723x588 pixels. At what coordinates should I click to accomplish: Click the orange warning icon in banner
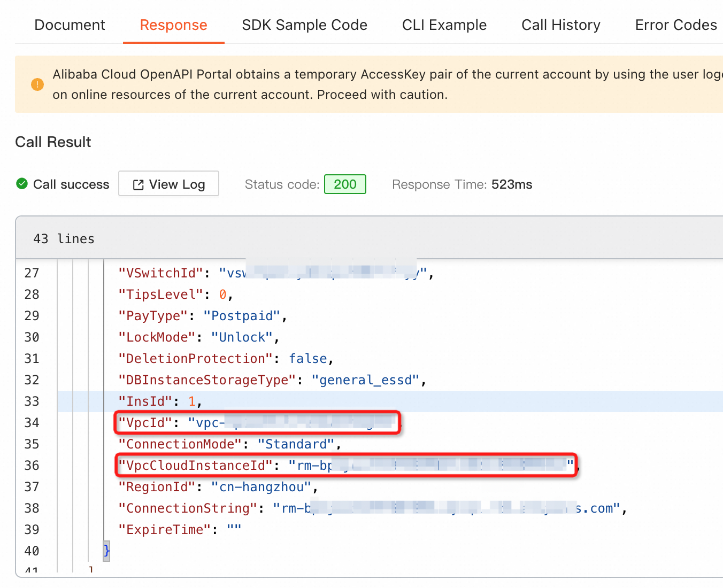coord(37,84)
